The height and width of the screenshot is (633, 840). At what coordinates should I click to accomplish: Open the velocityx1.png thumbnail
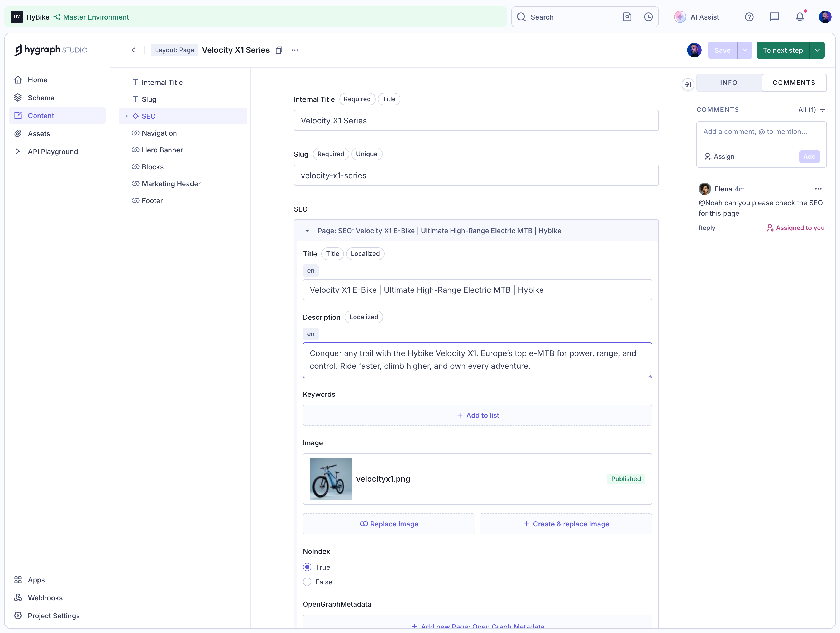tap(331, 479)
